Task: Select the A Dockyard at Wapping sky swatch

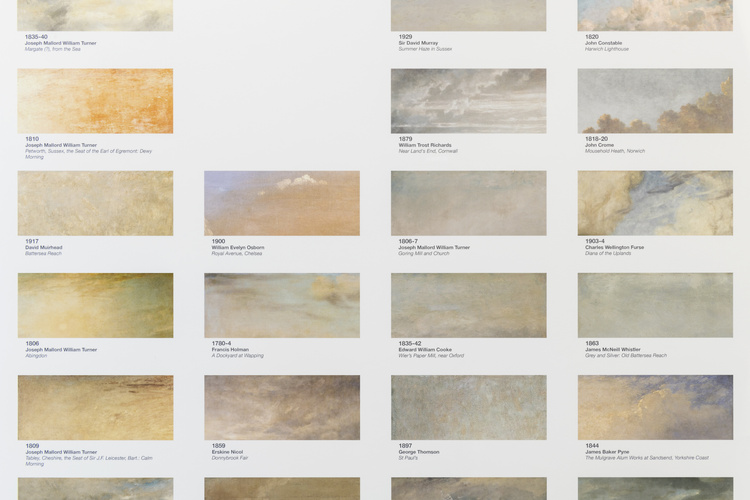Action: (x=282, y=305)
